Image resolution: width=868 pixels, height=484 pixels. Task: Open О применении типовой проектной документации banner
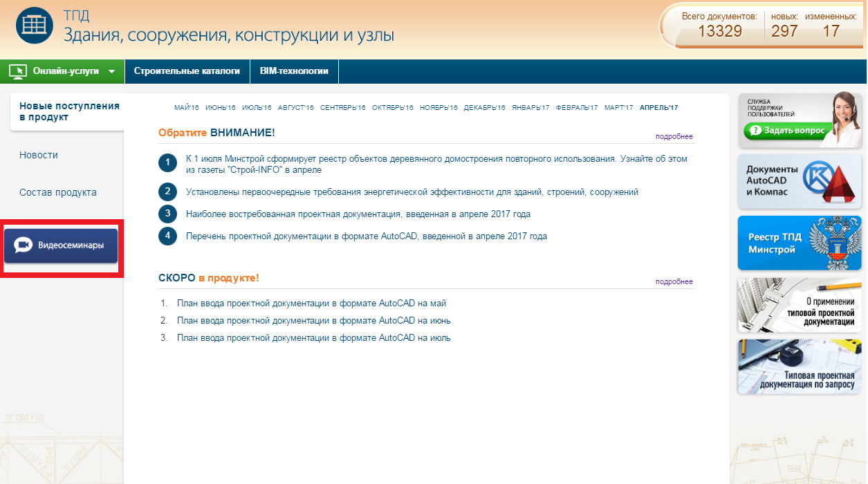pos(799,306)
